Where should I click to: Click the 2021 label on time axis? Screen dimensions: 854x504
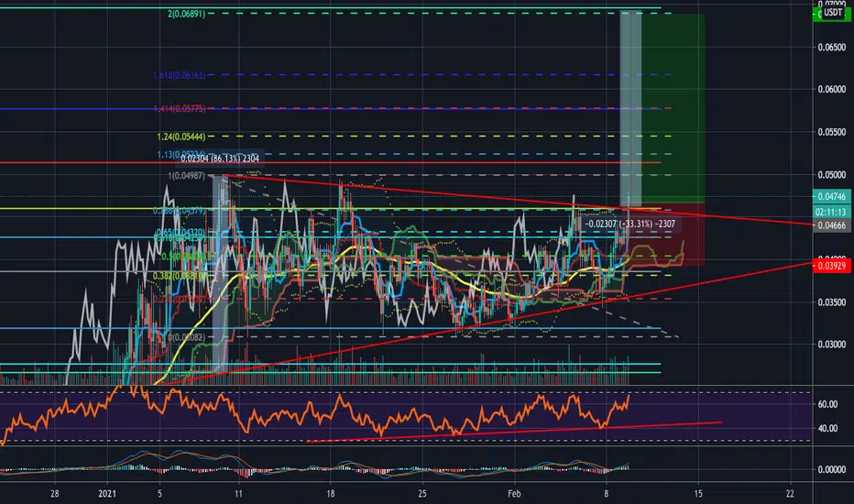click(107, 494)
